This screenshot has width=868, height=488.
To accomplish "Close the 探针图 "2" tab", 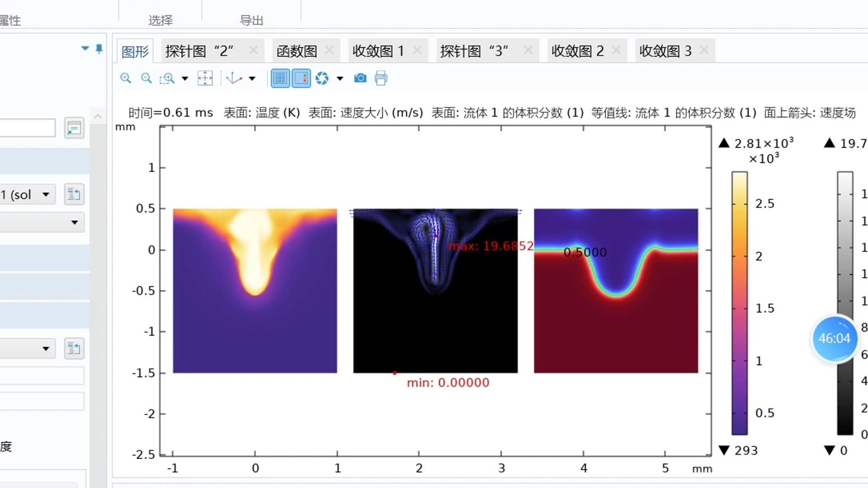I will pyautogui.click(x=253, y=50).
